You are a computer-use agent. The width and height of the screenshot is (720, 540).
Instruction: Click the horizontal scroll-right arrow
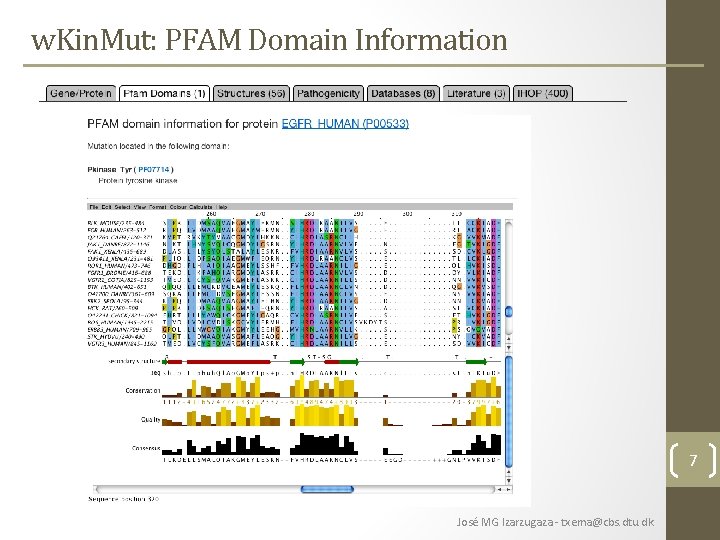coord(508,490)
